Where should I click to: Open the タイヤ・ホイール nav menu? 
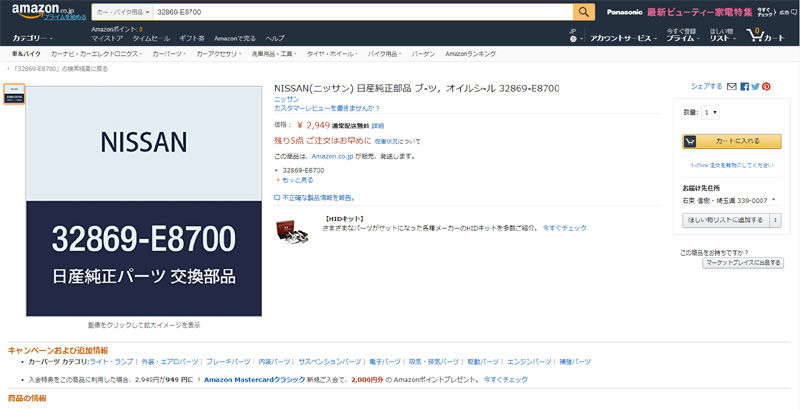332,54
